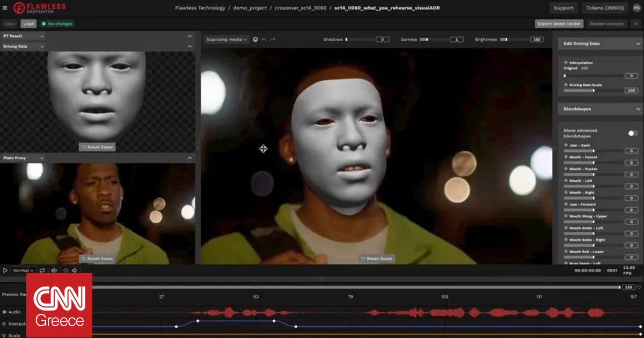Viewport: 644px width, 338px height.
Task: Open the PT Result dropdown
Action: [24, 36]
